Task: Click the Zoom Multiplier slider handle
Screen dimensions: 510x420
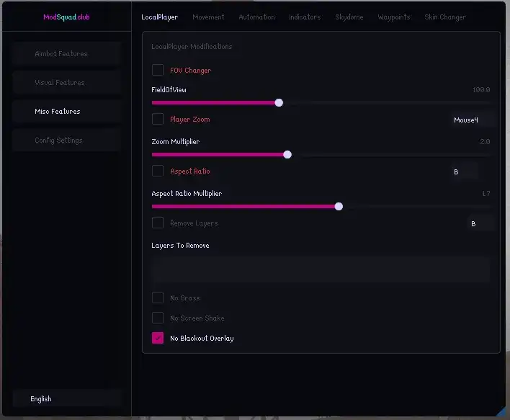Action: point(287,155)
